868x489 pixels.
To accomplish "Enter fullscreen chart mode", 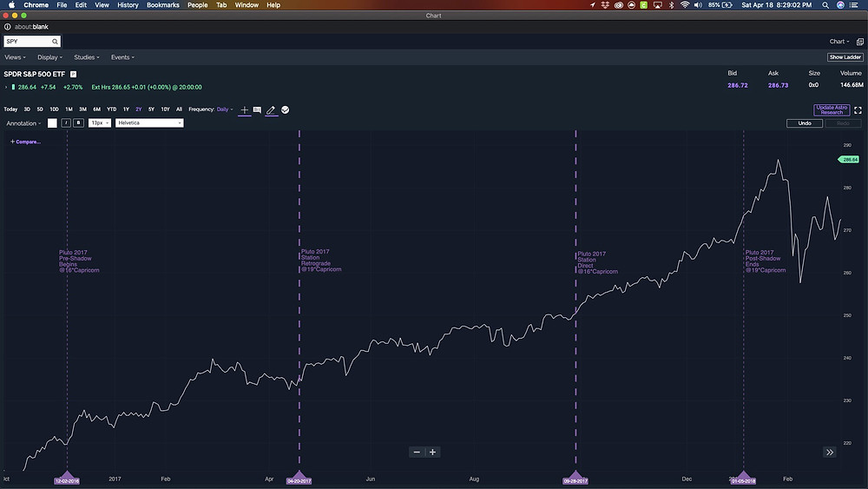I will point(858,110).
